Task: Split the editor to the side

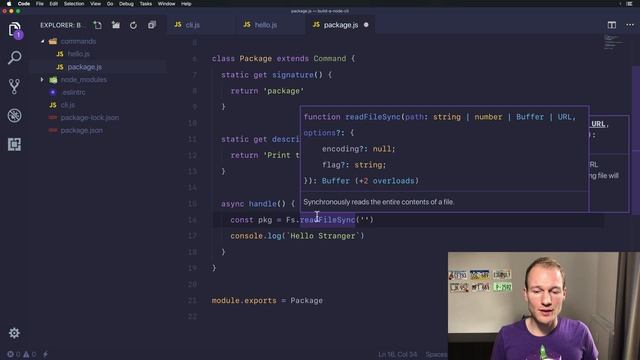Action: click(611, 25)
